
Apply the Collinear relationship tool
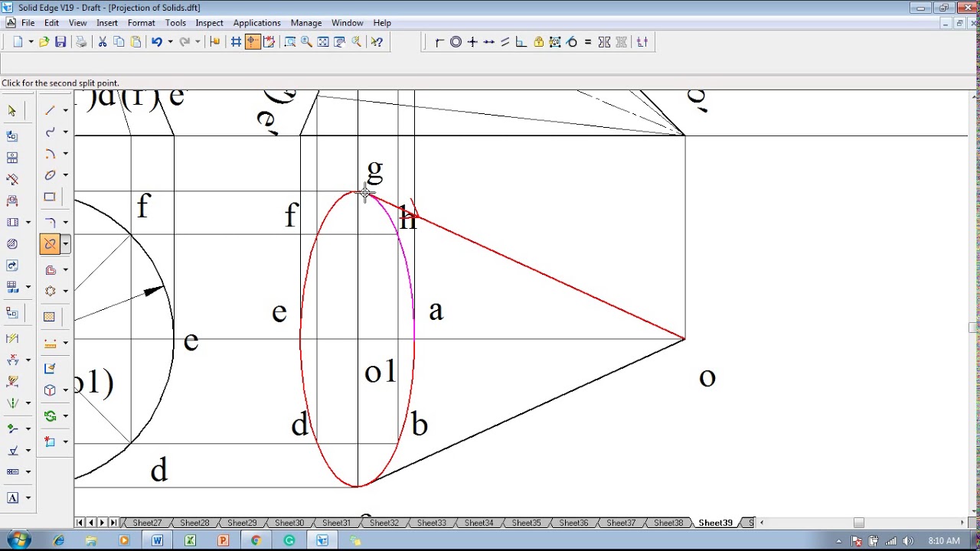click(x=488, y=42)
